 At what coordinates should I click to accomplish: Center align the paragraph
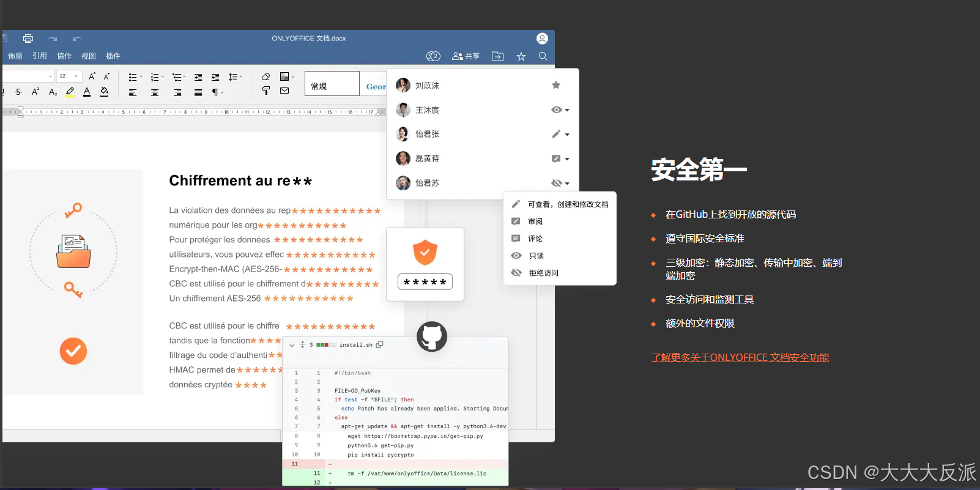click(x=155, y=92)
